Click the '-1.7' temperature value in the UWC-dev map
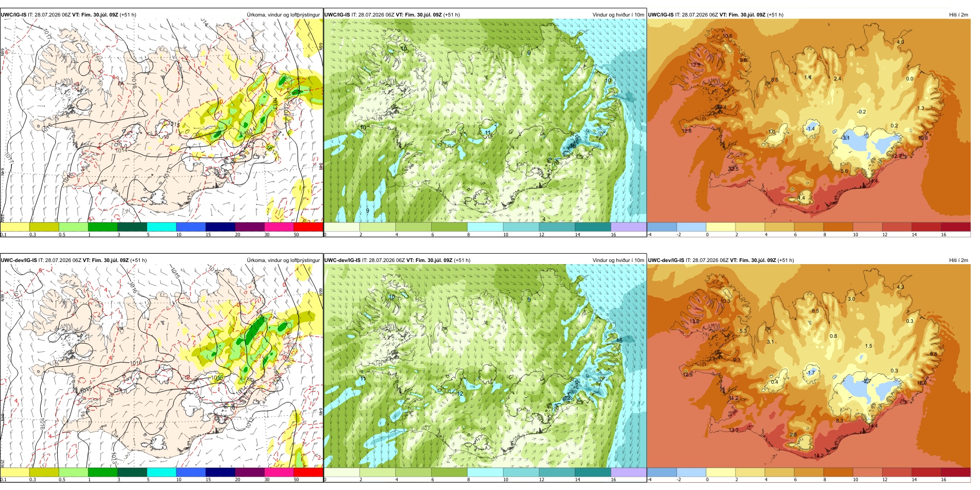The width and height of the screenshot is (980, 490). pyautogui.click(x=811, y=372)
